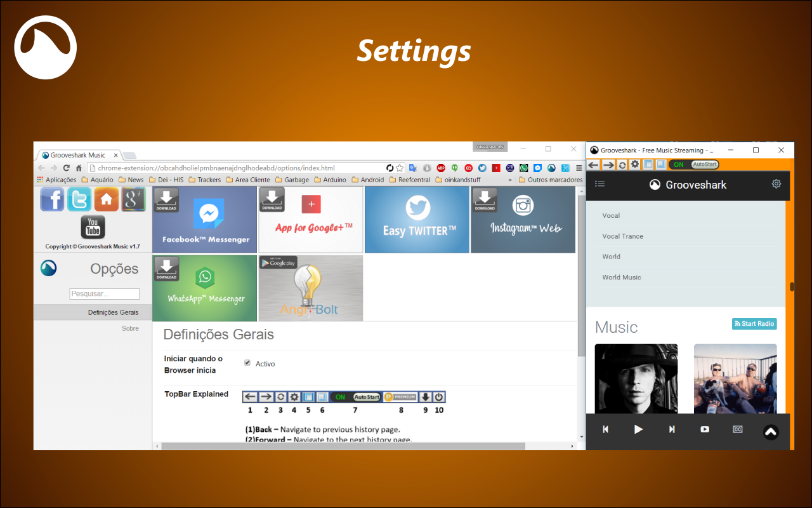
Task: Click the Start Radio button
Action: tap(754, 324)
